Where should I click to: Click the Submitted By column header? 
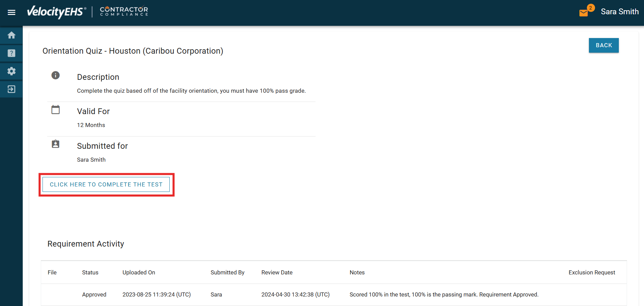tap(227, 272)
